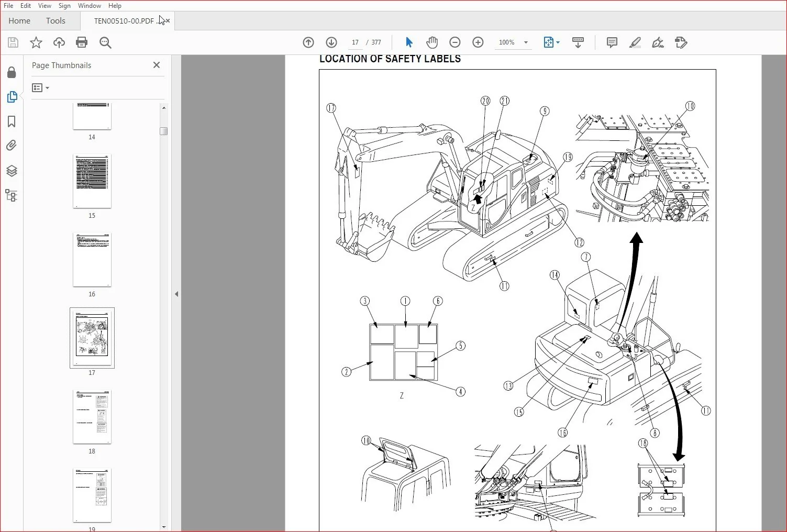The width and height of the screenshot is (787, 532).
Task: Collapse the navigation pane arrow
Action: tap(176, 294)
